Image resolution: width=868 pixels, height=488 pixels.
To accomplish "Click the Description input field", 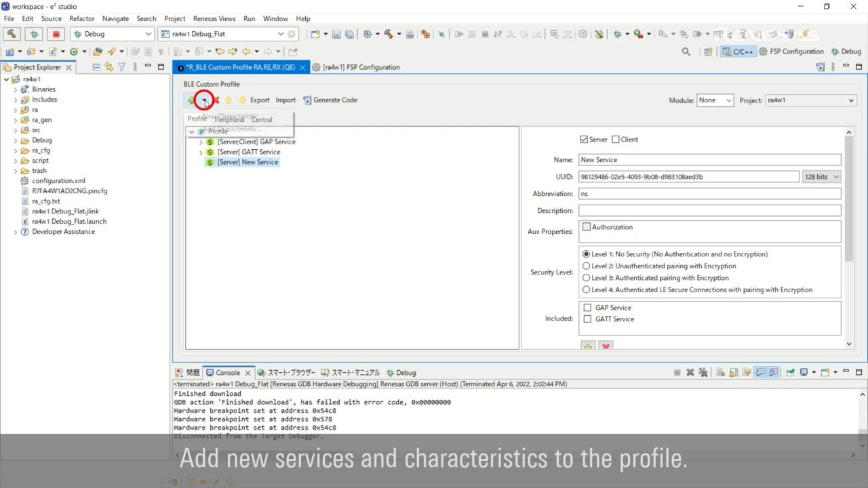I will pyautogui.click(x=710, y=211).
